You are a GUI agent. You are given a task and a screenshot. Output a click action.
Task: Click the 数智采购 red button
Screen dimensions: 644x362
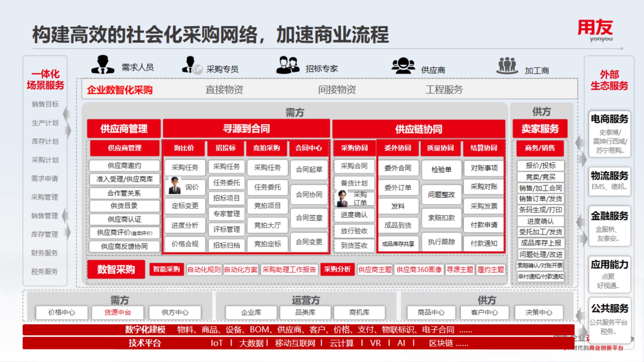116,269
